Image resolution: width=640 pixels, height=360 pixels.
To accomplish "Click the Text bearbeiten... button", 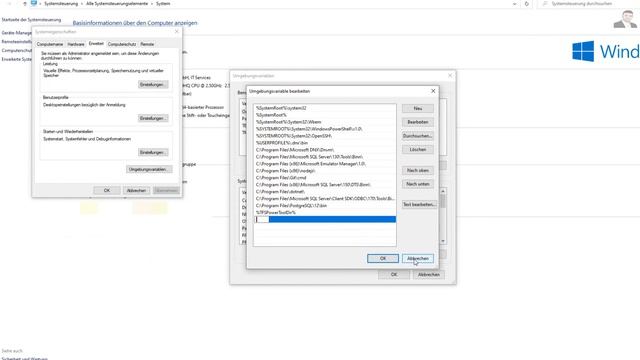I will [419, 204].
